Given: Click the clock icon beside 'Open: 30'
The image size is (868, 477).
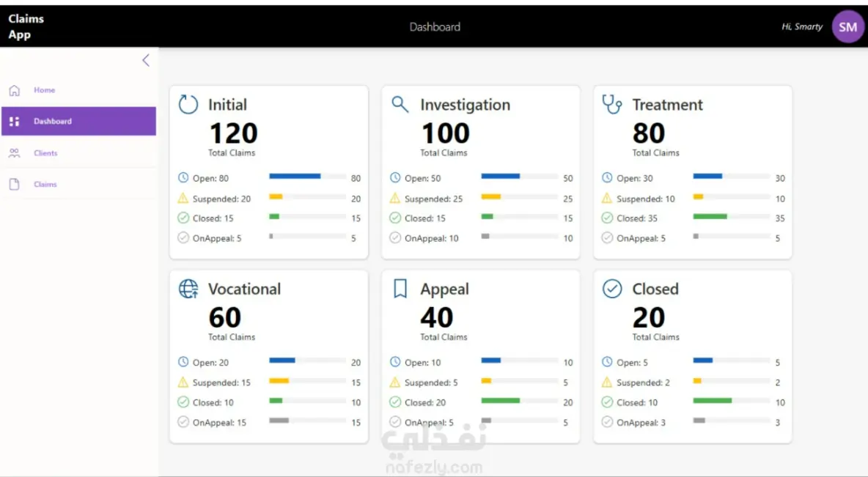Looking at the screenshot, I should 607,177.
